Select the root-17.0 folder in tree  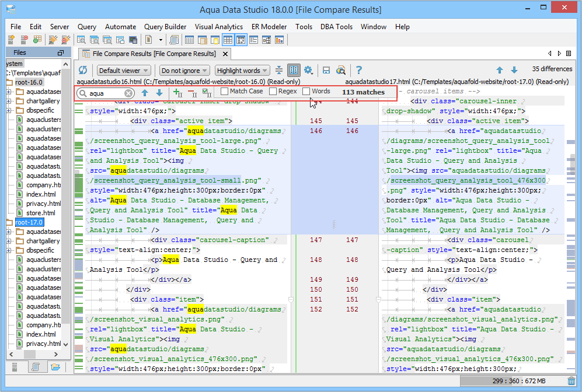click(x=29, y=222)
